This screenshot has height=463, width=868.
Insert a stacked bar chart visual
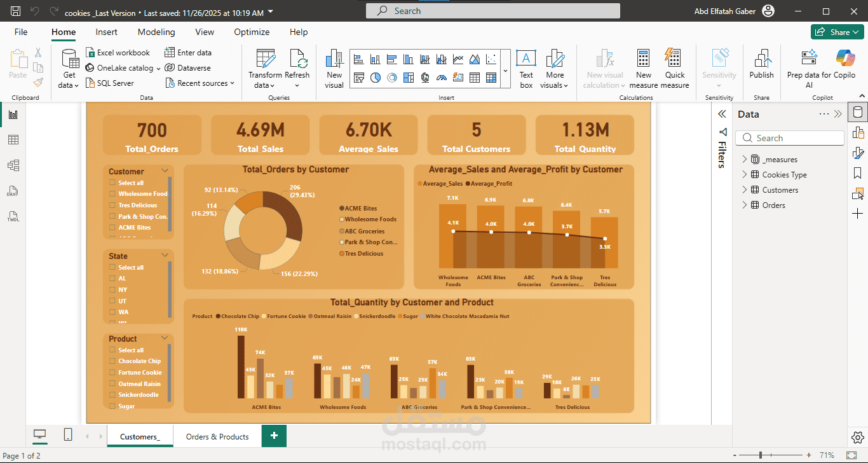pyautogui.click(x=358, y=60)
